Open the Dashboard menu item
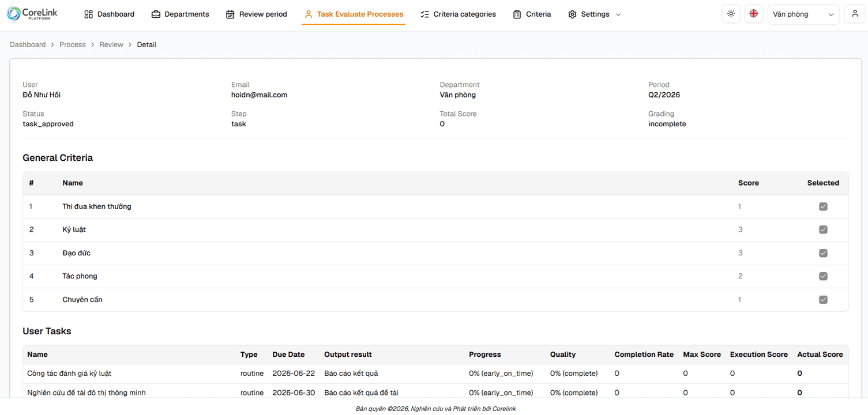The height and width of the screenshot is (415, 868). tap(109, 14)
